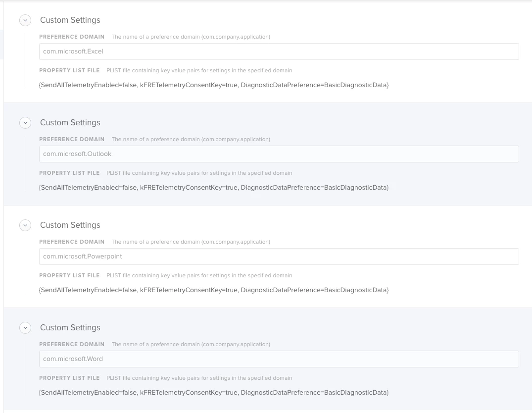The image size is (532, 413).
Task: Click the PREFERENCE DOMAIN label above com.microsoft.Powerpoint
Action: pos(72,242)
